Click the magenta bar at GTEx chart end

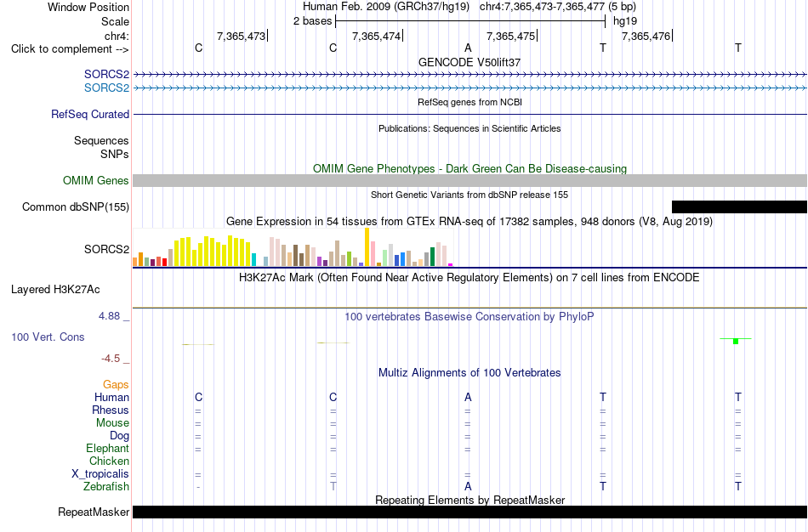(451, 264)
